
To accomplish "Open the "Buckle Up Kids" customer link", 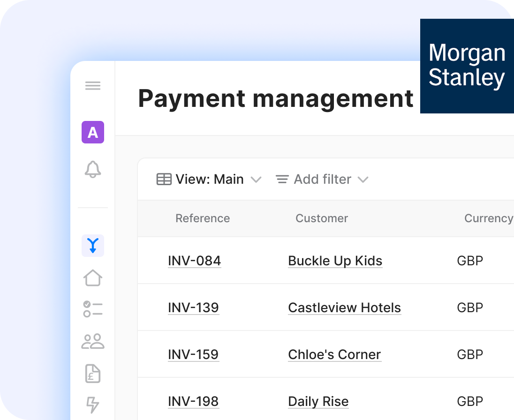I will tap(335, 261).
